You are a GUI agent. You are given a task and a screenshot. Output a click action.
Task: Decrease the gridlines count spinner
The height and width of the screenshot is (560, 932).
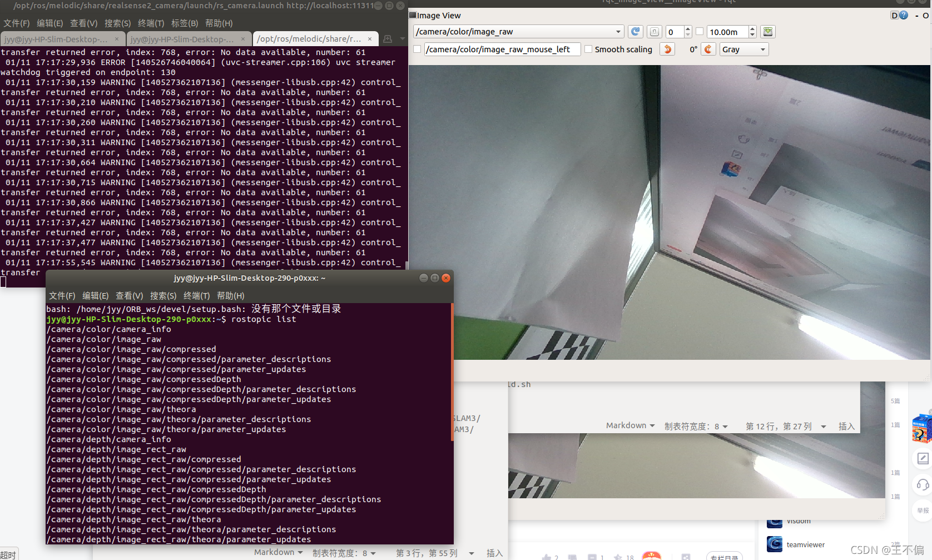[688, 35]
